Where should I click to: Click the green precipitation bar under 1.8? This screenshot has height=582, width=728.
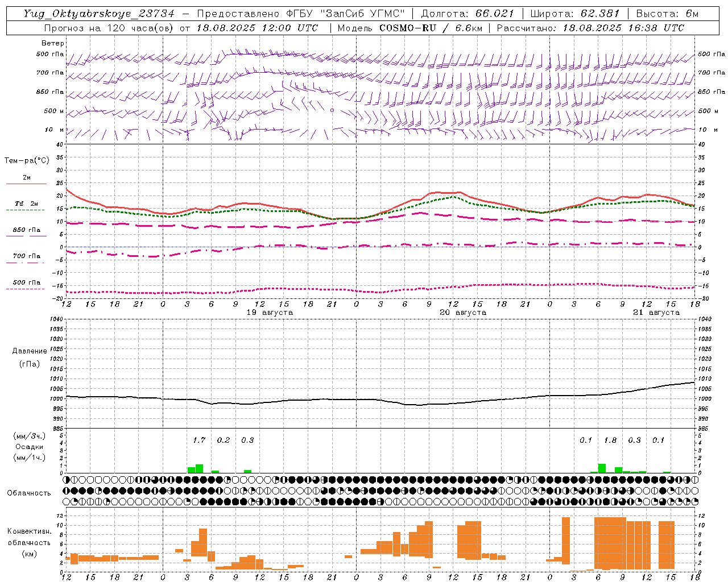(x=602, y=468)
